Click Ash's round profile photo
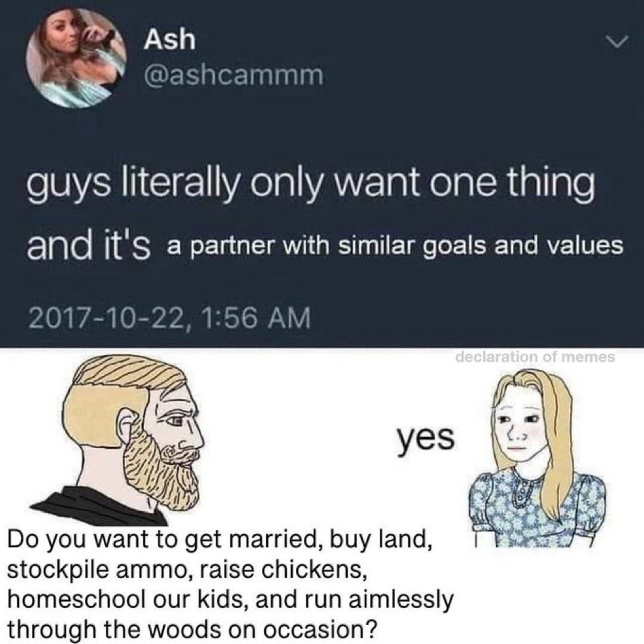Viewport: 644px width, 644px height. (x=76, y=57)
